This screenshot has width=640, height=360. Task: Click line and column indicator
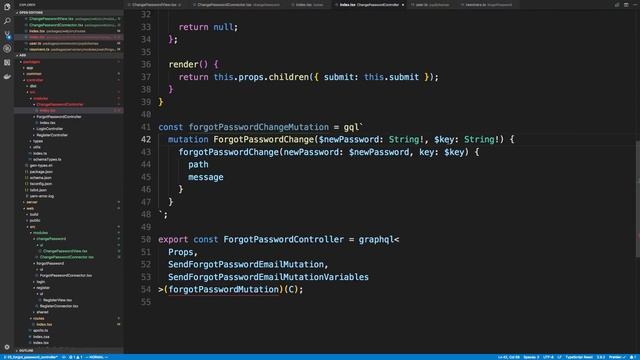[x=509, y=357]
